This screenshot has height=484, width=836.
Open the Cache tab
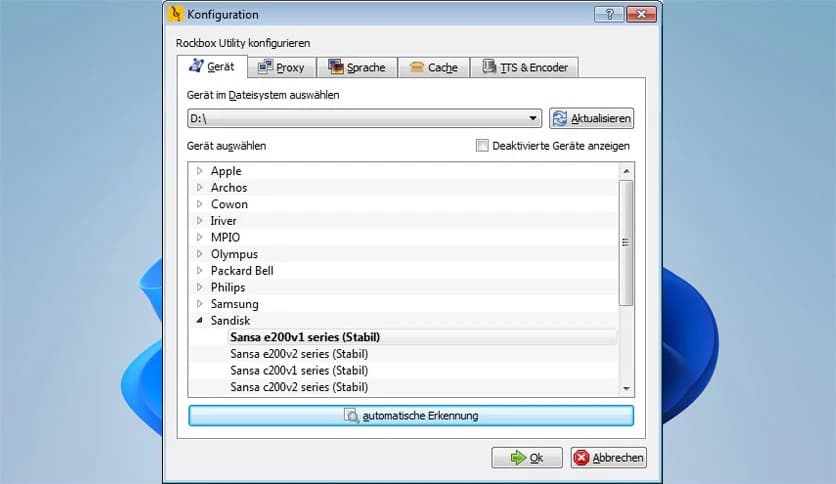tap(433, 68)
